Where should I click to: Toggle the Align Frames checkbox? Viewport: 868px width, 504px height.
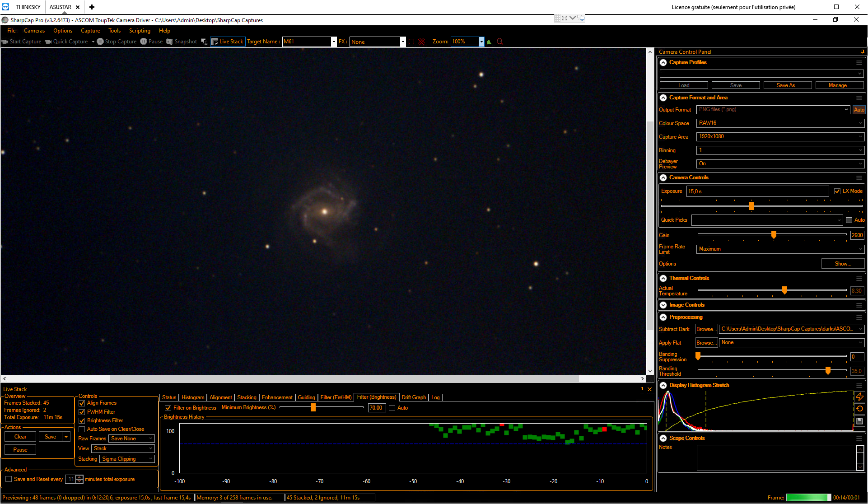(82, 403)
